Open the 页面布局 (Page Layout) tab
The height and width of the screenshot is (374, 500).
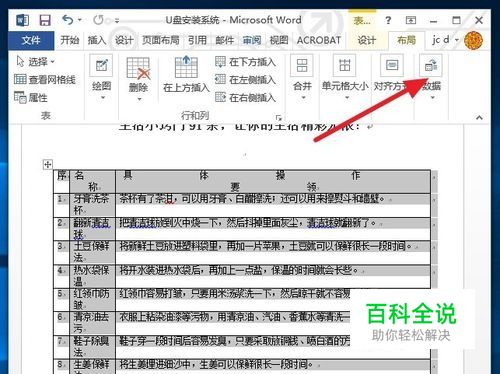(161, 40)
